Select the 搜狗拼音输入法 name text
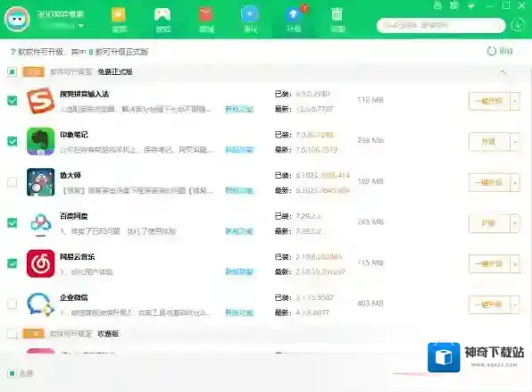Screen dimensions: 532x392 click(x=84, y=94)
